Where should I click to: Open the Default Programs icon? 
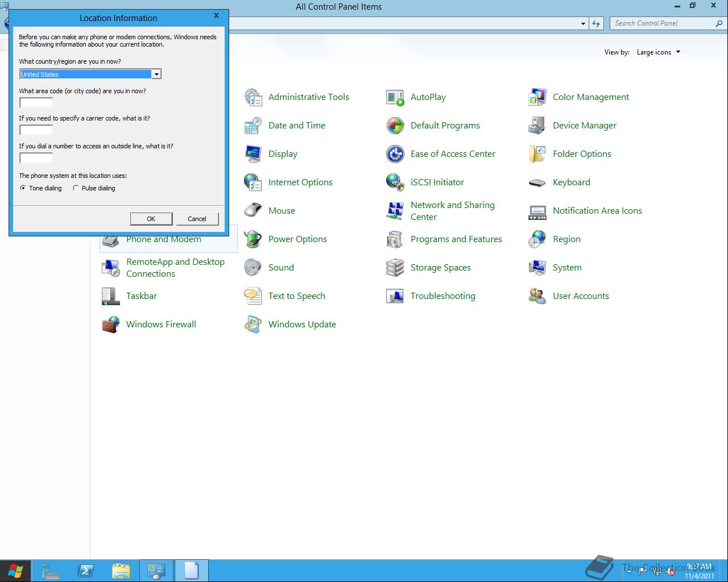(395, 126)
